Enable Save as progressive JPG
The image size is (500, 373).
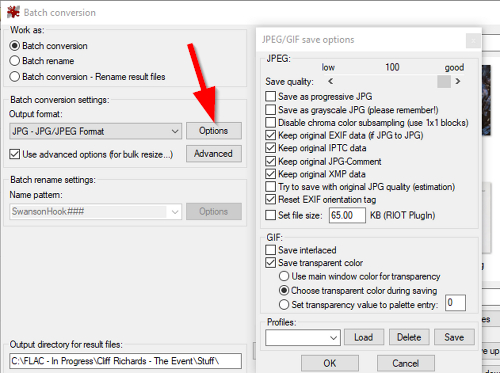coord(270,96)
